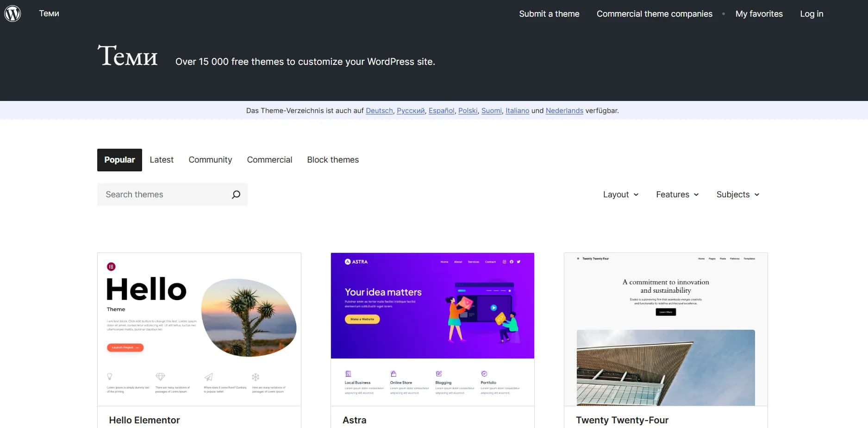Switch to the Community tab

tap(210, 160)
